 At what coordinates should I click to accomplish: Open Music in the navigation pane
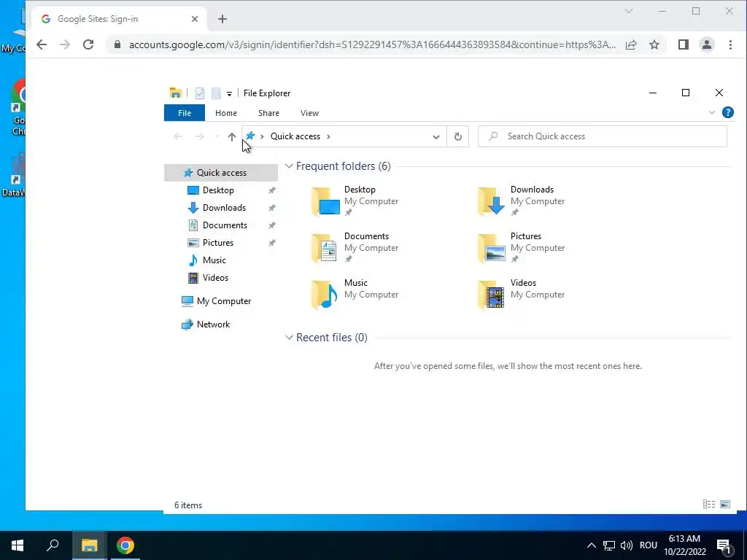214,260
